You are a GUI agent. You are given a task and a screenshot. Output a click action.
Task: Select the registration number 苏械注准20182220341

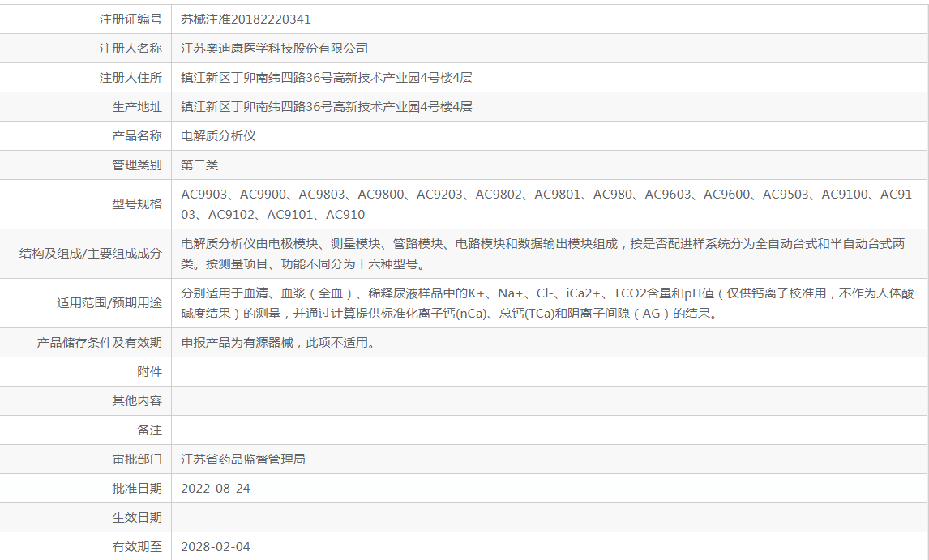click(246, 19)
